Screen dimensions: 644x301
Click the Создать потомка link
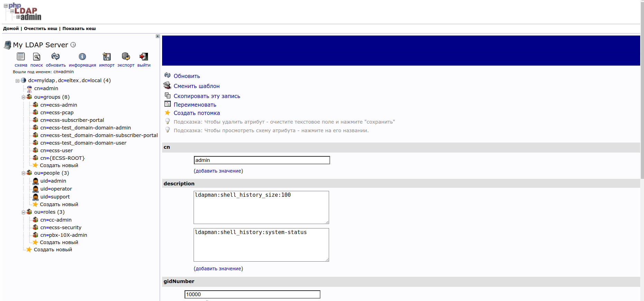coord(197,113)
